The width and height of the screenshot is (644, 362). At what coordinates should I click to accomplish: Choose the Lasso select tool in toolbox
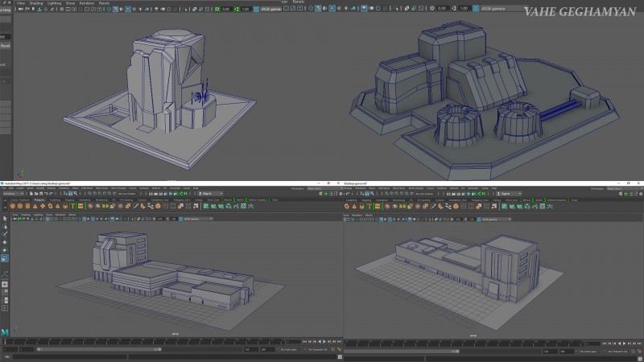(x=5, y=226)
